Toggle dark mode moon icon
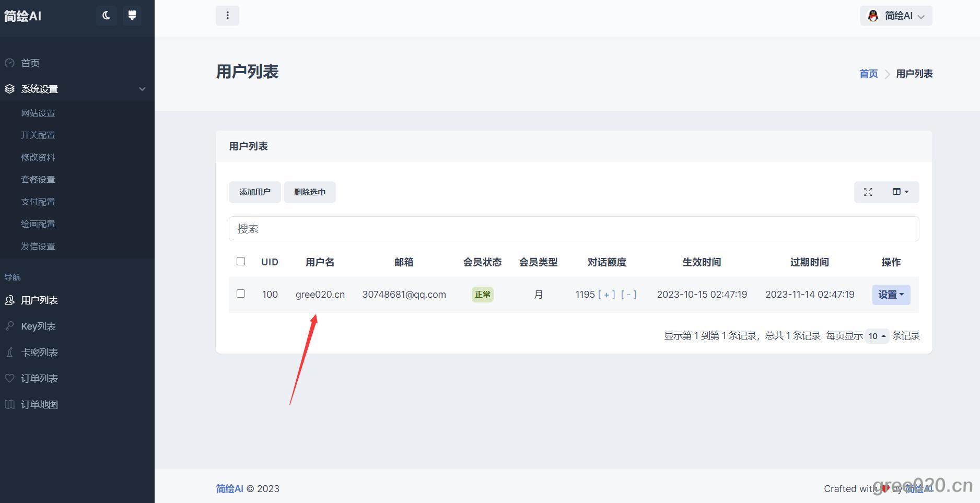 (x=107, y=16)
